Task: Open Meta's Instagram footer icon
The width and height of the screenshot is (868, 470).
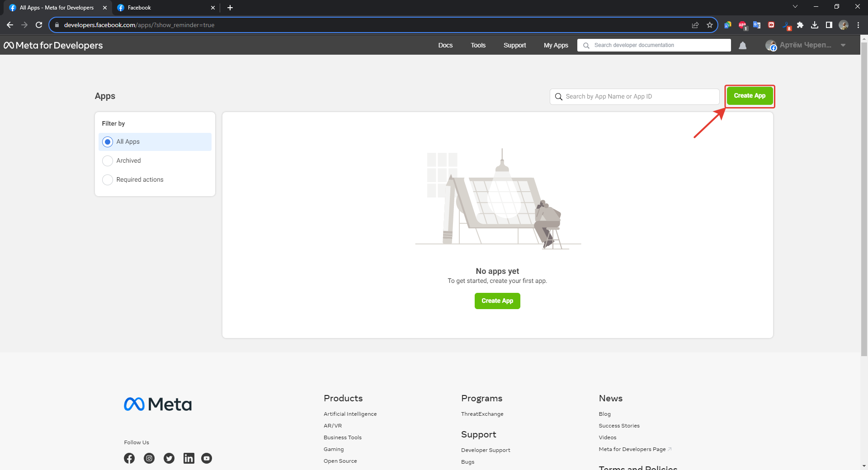Action: point(149,458)
